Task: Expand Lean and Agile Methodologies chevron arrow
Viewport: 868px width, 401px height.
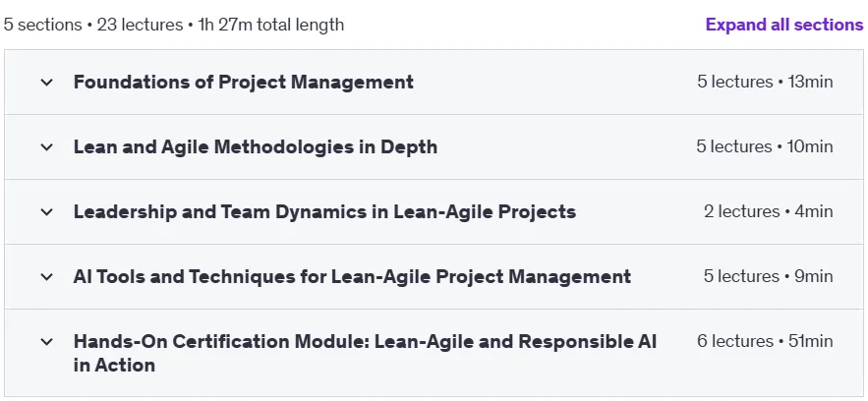Action: tap(47, 147)
